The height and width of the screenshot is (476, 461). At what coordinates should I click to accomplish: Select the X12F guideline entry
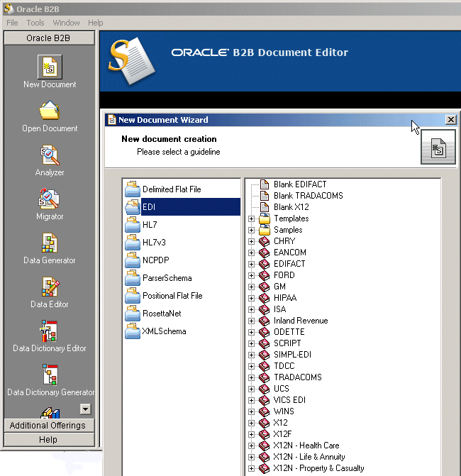click(x=282, y=434)
